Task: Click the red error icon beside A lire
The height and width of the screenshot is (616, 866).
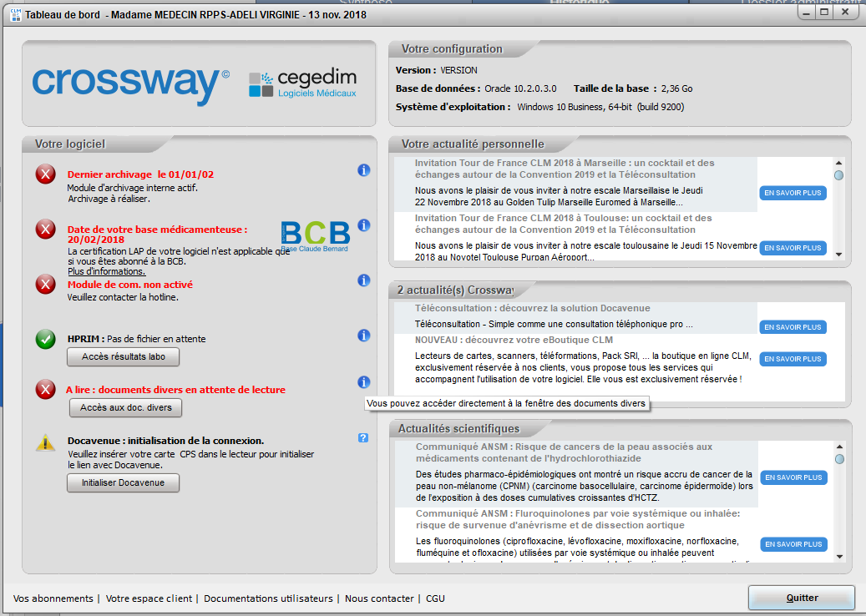Action: pyautogui.click(x=45, y=389)
